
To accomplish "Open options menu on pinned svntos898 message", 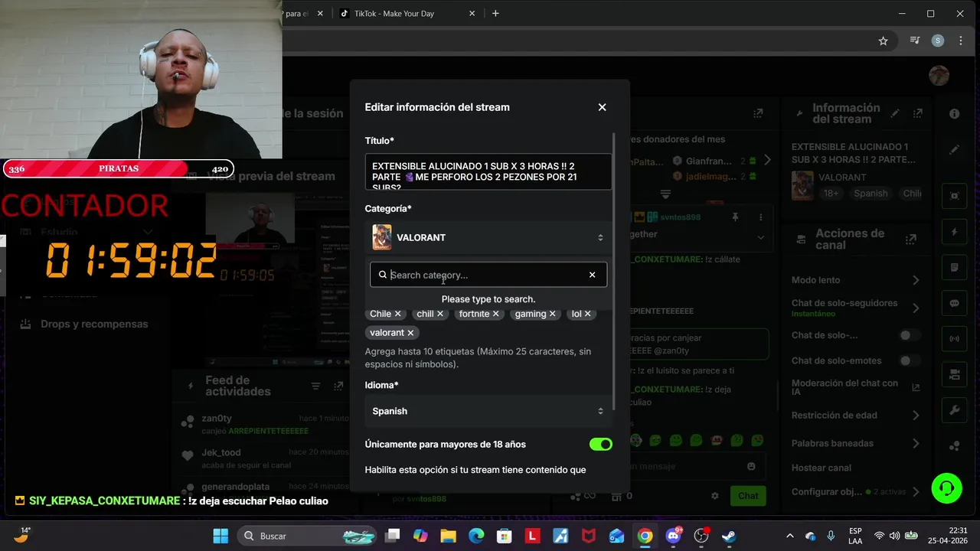I will point(759,217).
